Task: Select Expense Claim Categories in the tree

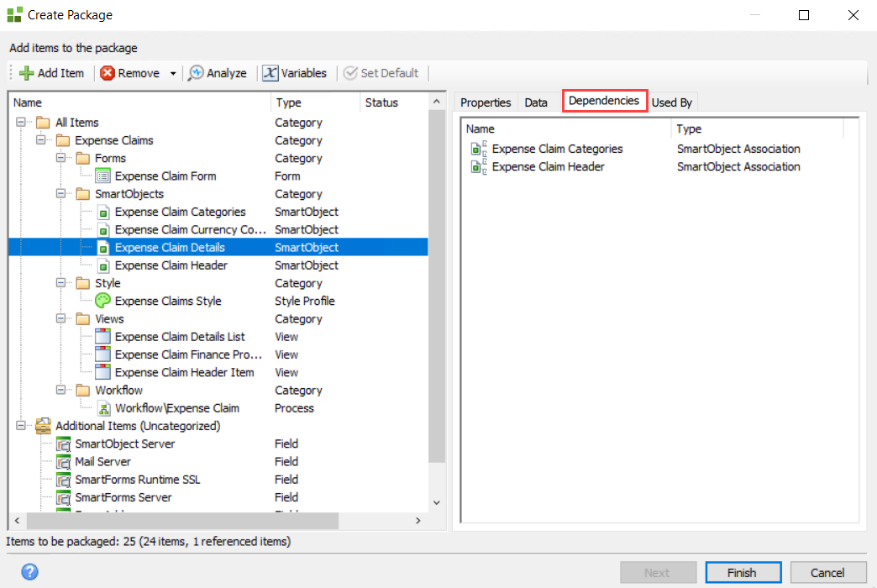Action: (180, 212)
